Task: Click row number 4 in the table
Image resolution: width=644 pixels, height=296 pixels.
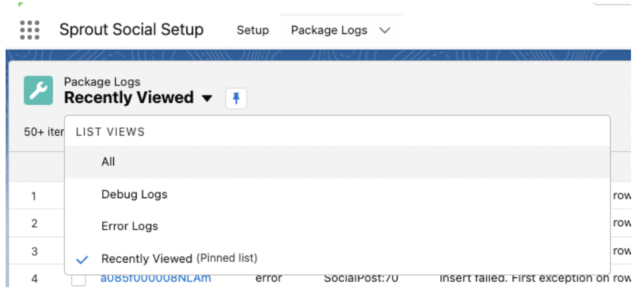Action: pyautogui.click(x=35, y=279)
